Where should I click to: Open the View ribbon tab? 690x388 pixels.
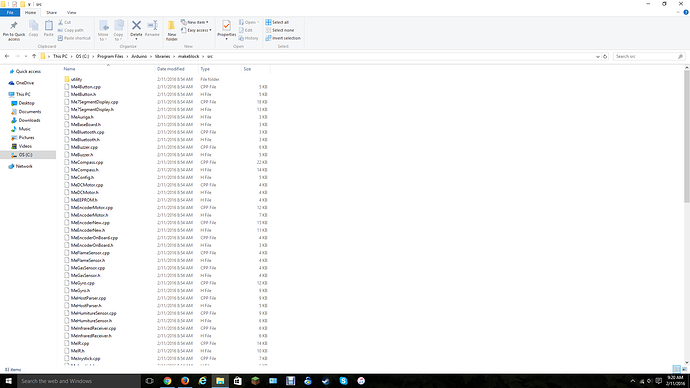[71, 13]
